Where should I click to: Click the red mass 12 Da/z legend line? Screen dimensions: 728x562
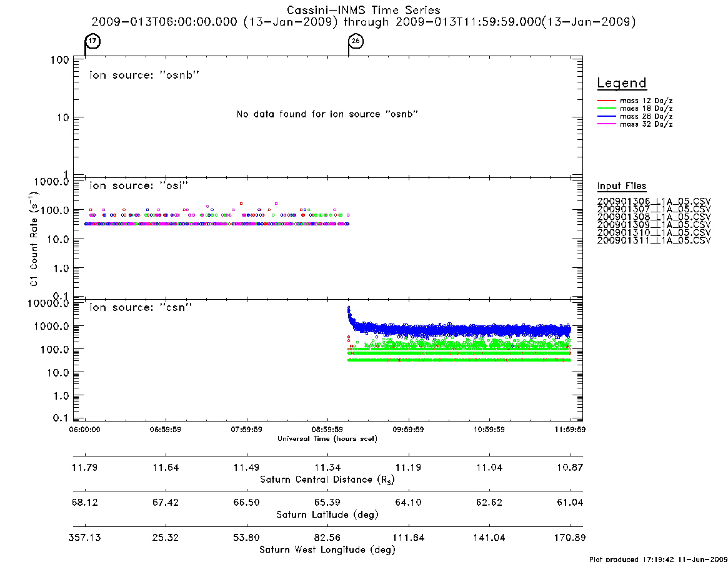tap(606, 101)
